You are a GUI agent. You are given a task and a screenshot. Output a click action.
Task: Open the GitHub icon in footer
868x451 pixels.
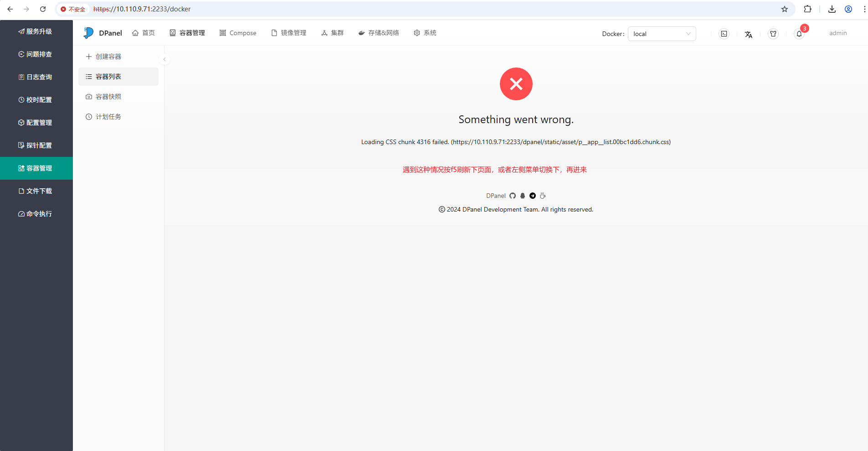click(513, 196)
